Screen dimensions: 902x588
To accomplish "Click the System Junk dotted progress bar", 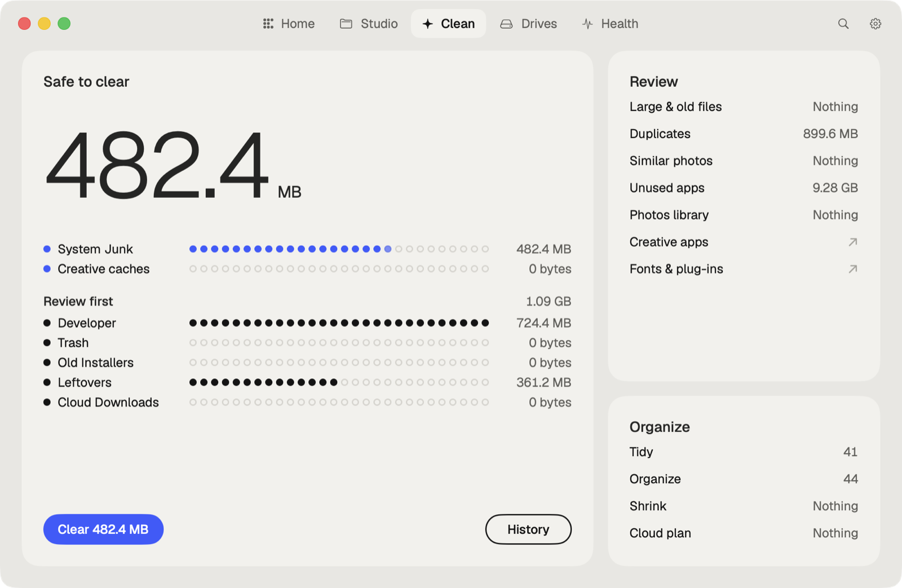I will tap(339, 249).
